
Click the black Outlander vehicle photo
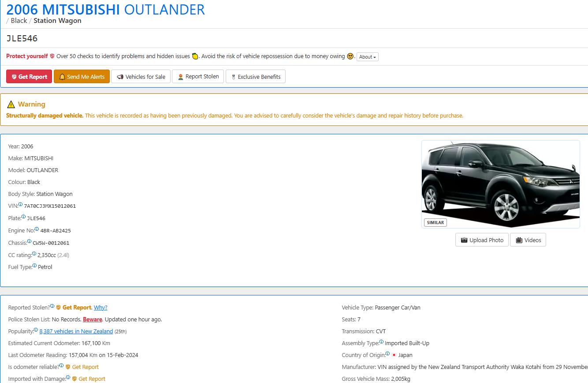click(500, 184)
